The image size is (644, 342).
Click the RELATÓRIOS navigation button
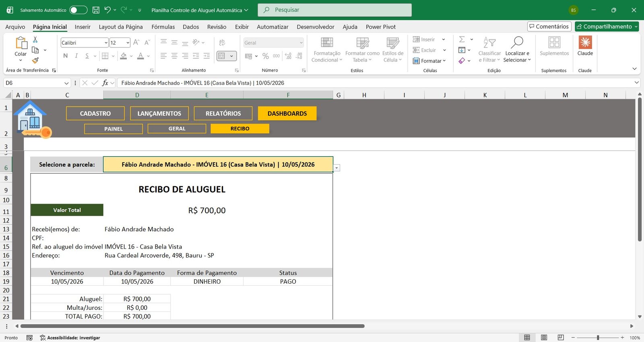[x=223, y=113]
